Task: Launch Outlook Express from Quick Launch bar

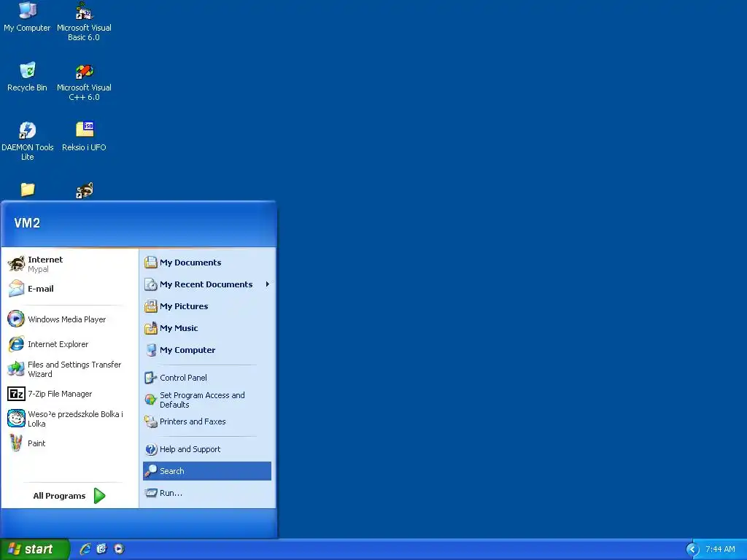Action: coord(102,549)
